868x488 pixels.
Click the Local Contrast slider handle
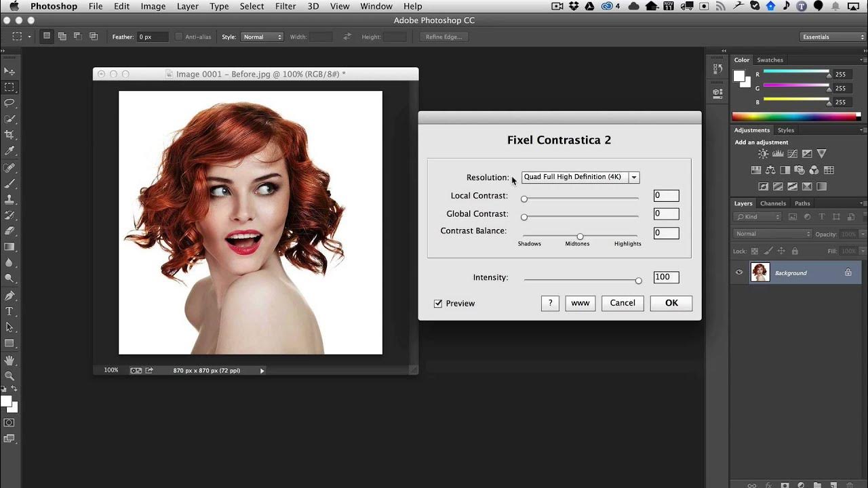pyautogui.click(x=524, y=199)
